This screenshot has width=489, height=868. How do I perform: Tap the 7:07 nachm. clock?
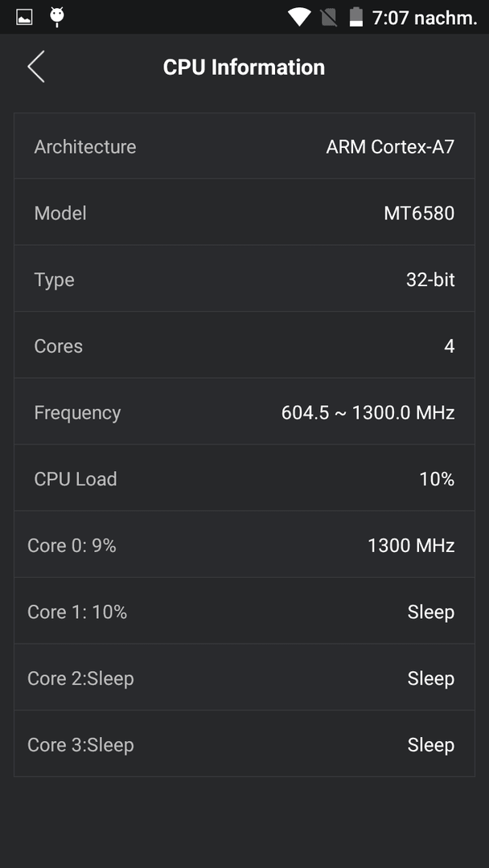pyautogui.click(x=425, y=18)
